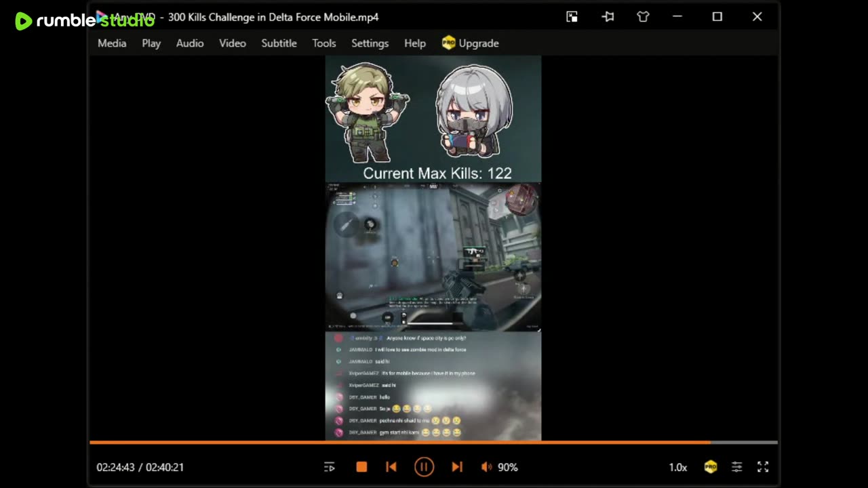The height and width of the screenshot is (488, 868).
Task: Open the Audio menu
Action: tap(190, 43)
